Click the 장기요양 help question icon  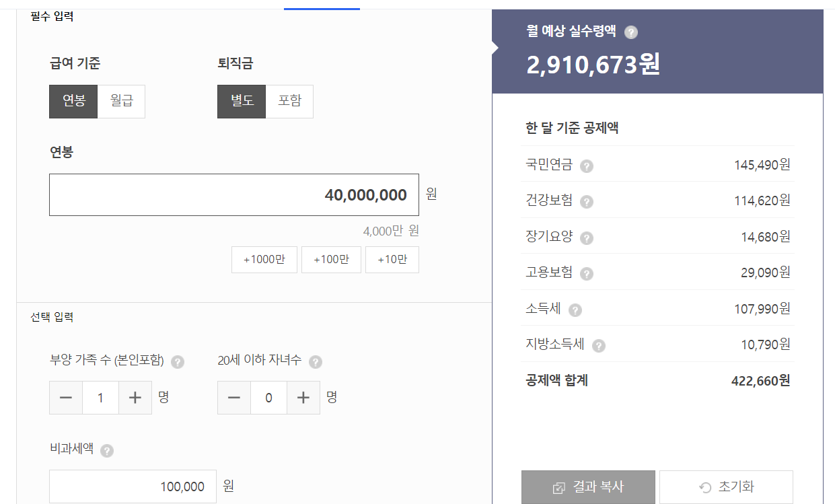click(585, 238)
